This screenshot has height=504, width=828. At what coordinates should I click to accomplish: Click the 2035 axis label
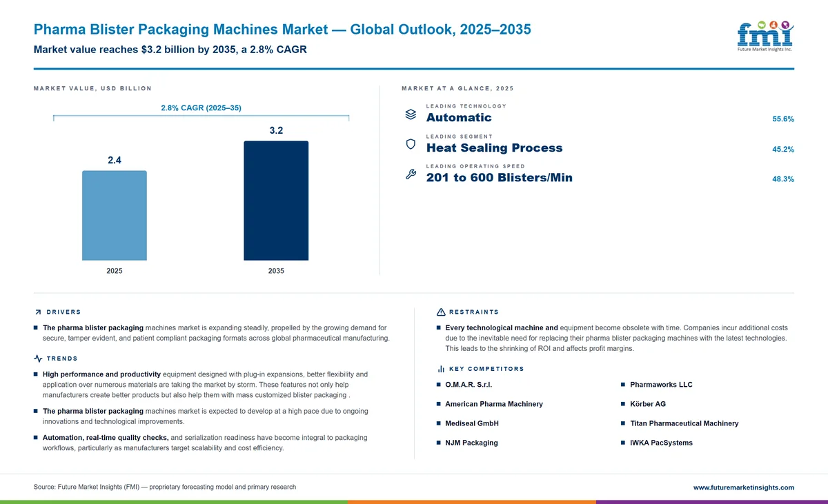pos(276,271)
